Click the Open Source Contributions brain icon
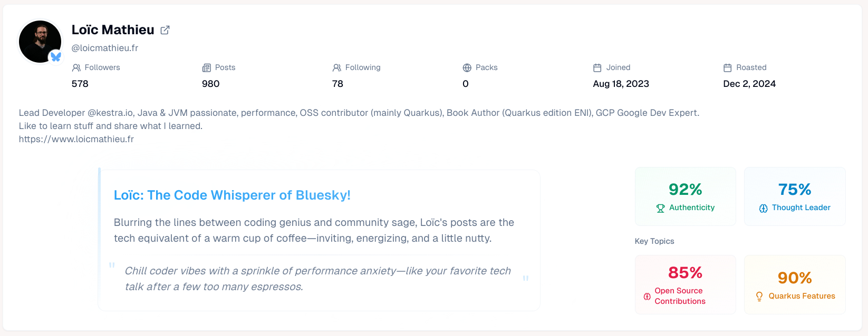This screenshot has height=336, width=868. tap(647, 297)
